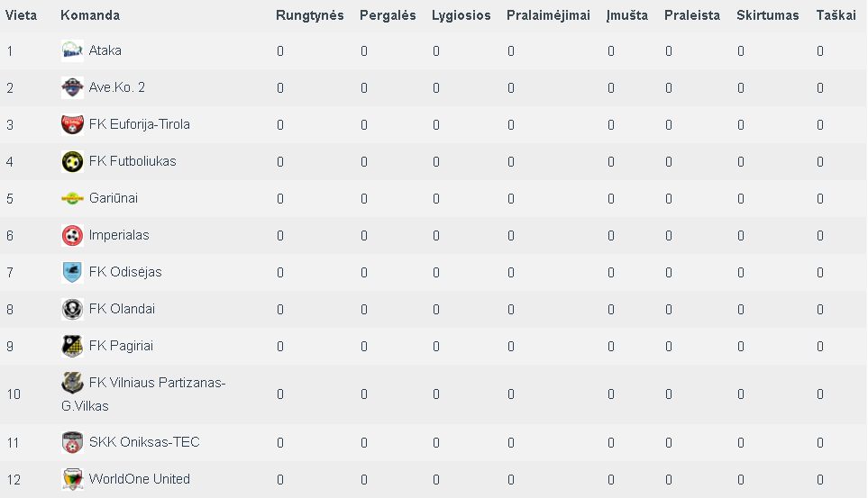Click the Ataka team logo
This screenshot has width=868, height=498.
[x=72, y=51]
